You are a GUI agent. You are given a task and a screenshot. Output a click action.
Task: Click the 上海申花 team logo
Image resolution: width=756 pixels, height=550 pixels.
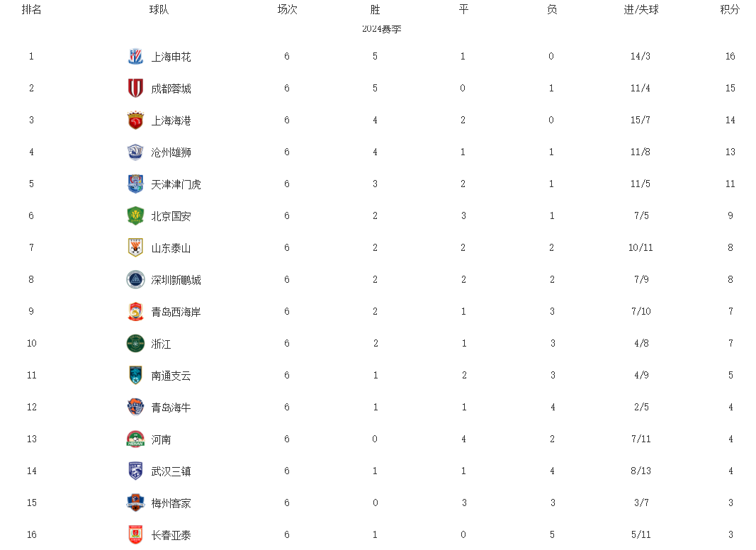pos(135,57)
